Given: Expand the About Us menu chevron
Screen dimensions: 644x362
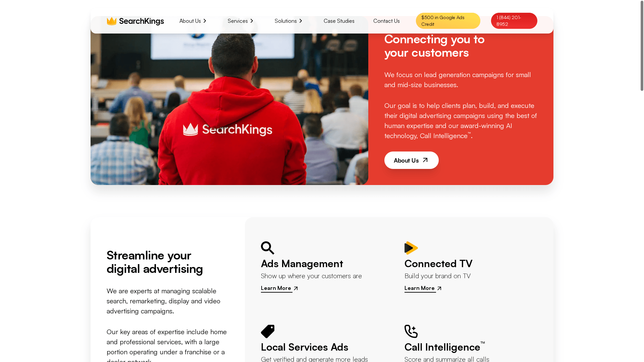Looking at the screenshot, I should [x=205, y=21].
